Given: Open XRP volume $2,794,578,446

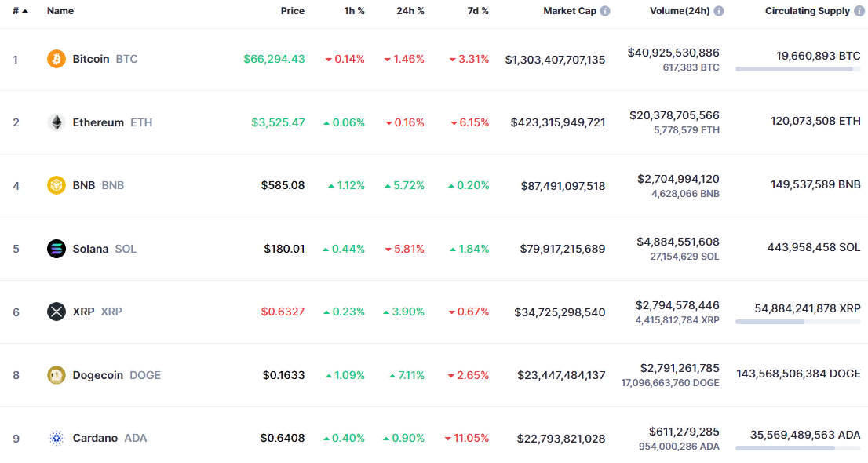Looking at the screenshot, I should (677, 305).
